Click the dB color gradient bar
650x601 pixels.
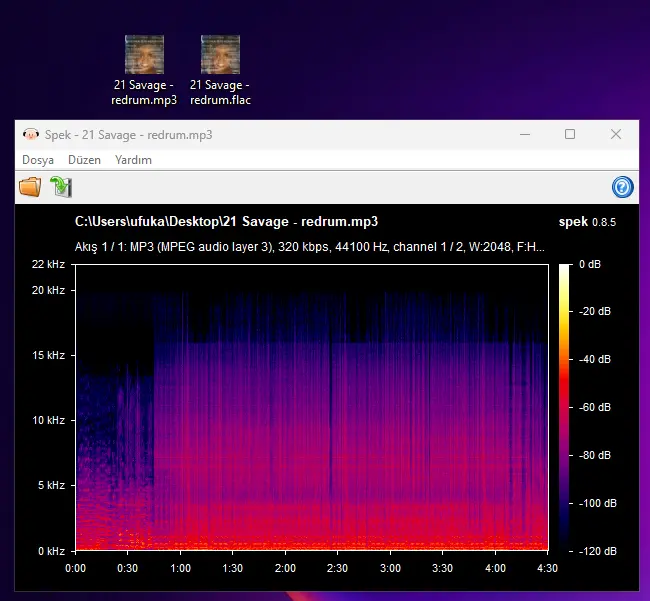564,408
